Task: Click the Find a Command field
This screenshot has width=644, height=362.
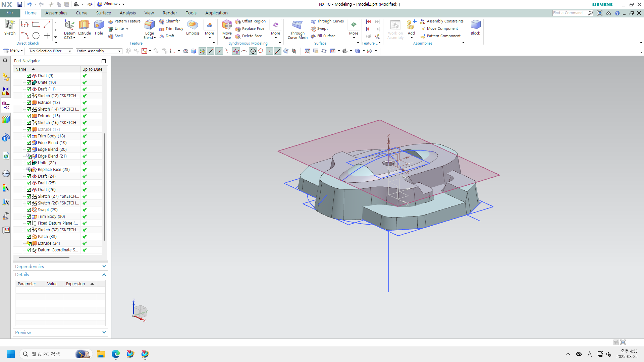Action: point(570,13)
